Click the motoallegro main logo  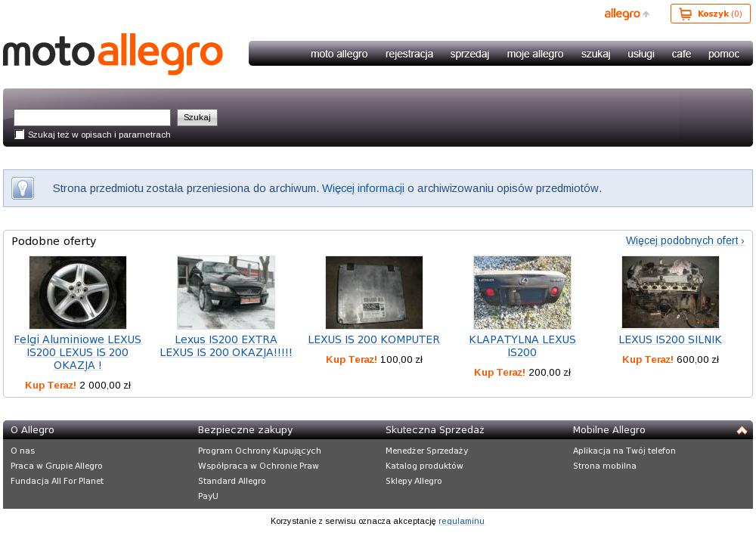click(113, 54)
